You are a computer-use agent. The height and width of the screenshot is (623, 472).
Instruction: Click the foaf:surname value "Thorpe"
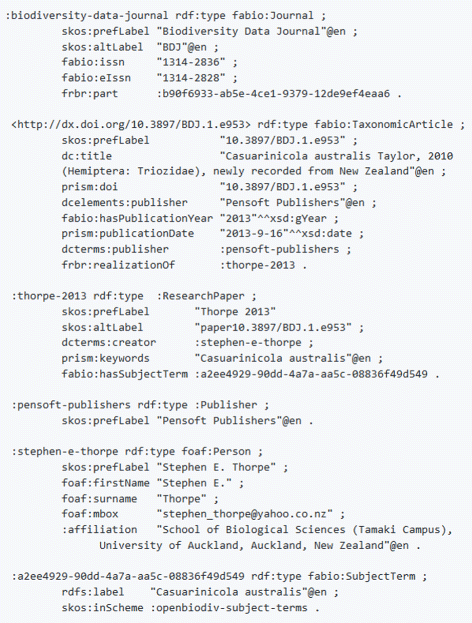click(182, 499)
